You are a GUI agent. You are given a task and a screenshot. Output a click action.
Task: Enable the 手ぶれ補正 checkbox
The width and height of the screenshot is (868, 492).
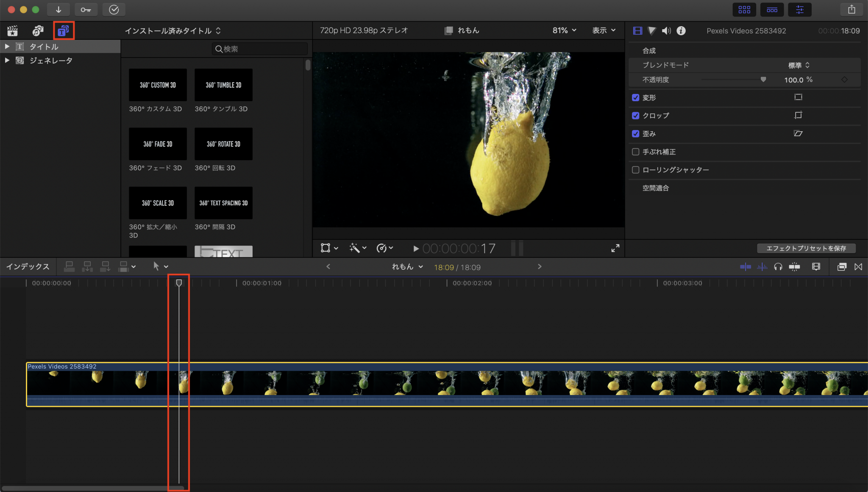[636, 152]
